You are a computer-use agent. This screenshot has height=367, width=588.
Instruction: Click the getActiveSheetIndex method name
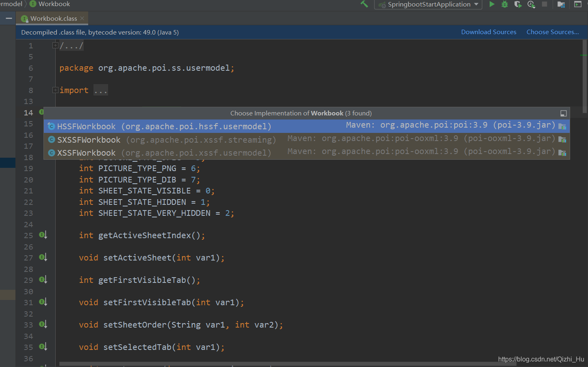(145, 235)
